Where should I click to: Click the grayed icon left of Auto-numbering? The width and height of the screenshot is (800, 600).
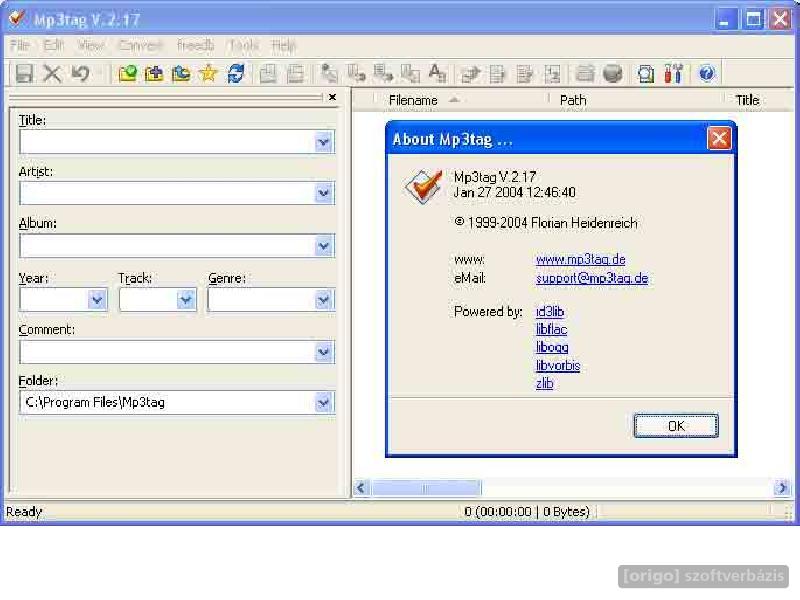coord(524,73)
